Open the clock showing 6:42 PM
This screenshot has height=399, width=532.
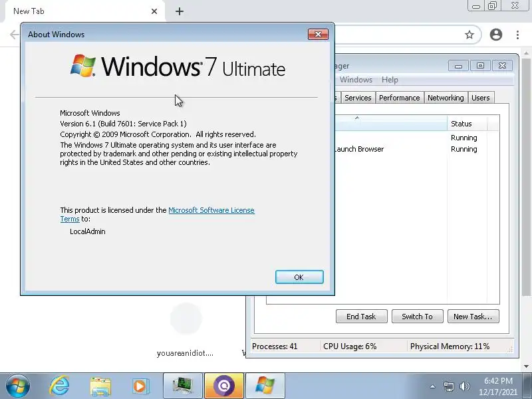point(498,386)
